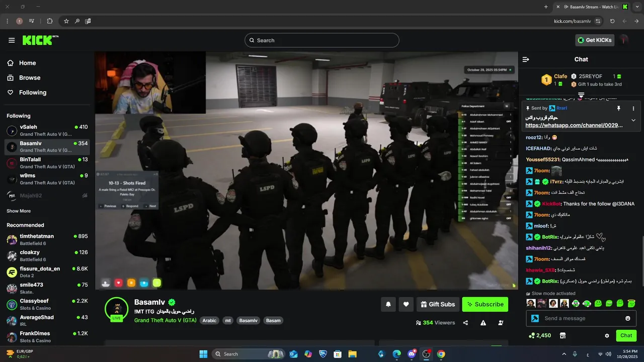The width and height of the screenshot is (644, 362).
Task: Open AverageShad recommended channel
Action: pos(47,320)
